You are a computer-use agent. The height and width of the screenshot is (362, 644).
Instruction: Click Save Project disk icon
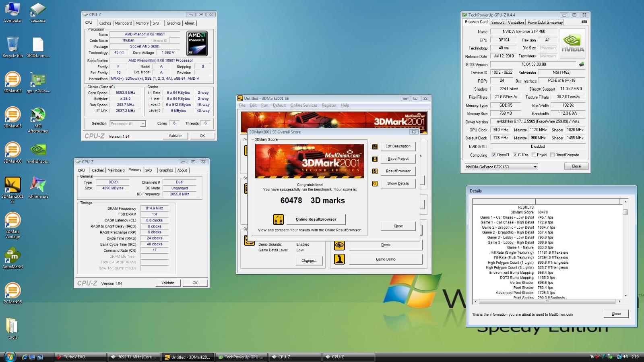coord(375,159)
